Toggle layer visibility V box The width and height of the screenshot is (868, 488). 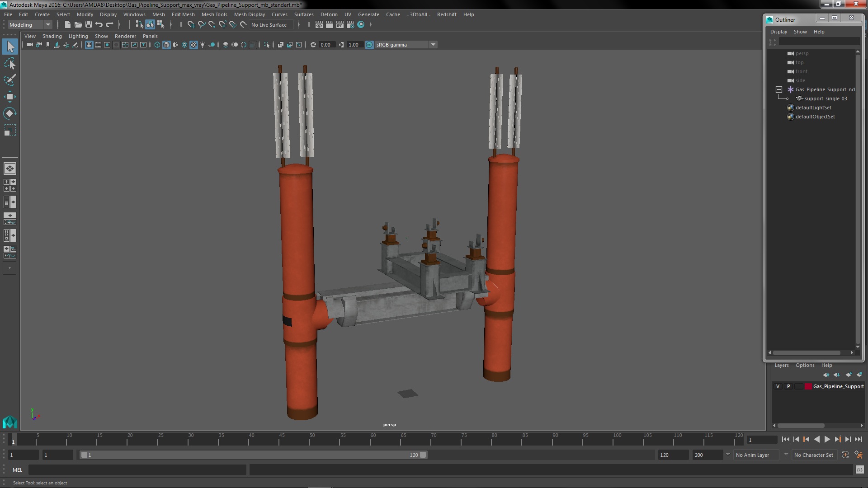pos(778,386)
